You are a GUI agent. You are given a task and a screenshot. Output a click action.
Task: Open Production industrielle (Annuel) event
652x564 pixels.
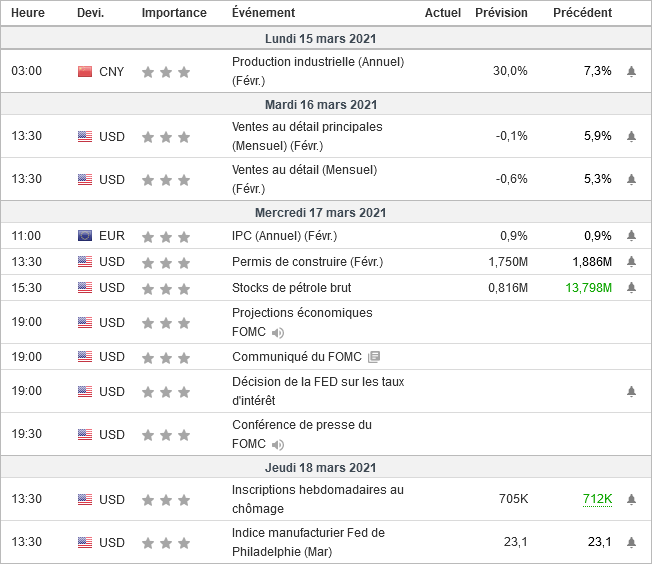[316, 62]
